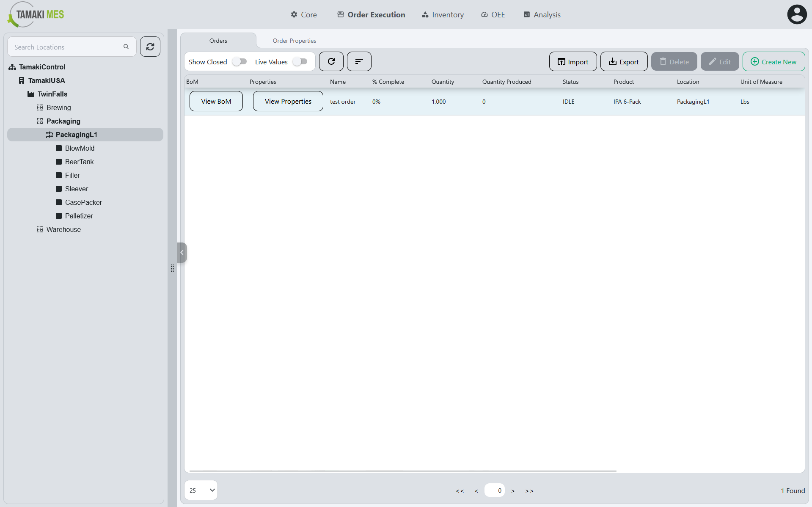Open the OEE menu

493,15
